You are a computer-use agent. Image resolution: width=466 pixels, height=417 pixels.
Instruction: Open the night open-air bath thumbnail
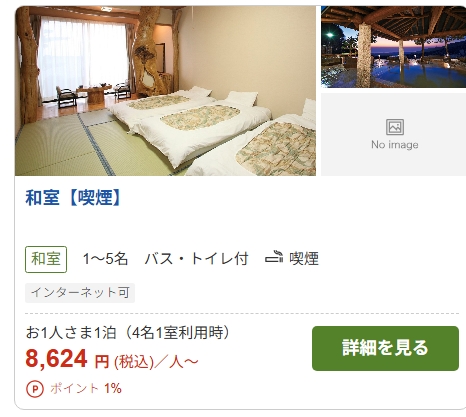tap(393, 47)
